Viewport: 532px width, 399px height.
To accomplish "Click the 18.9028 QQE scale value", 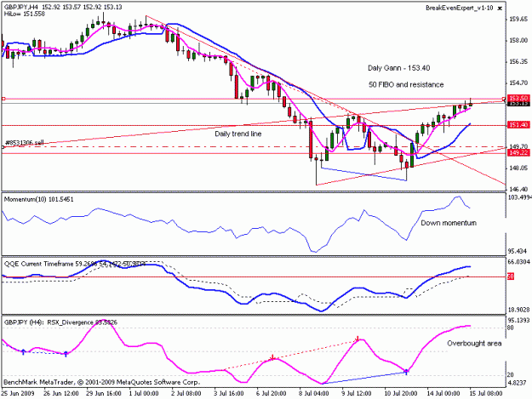I will (x=518, y=310).
